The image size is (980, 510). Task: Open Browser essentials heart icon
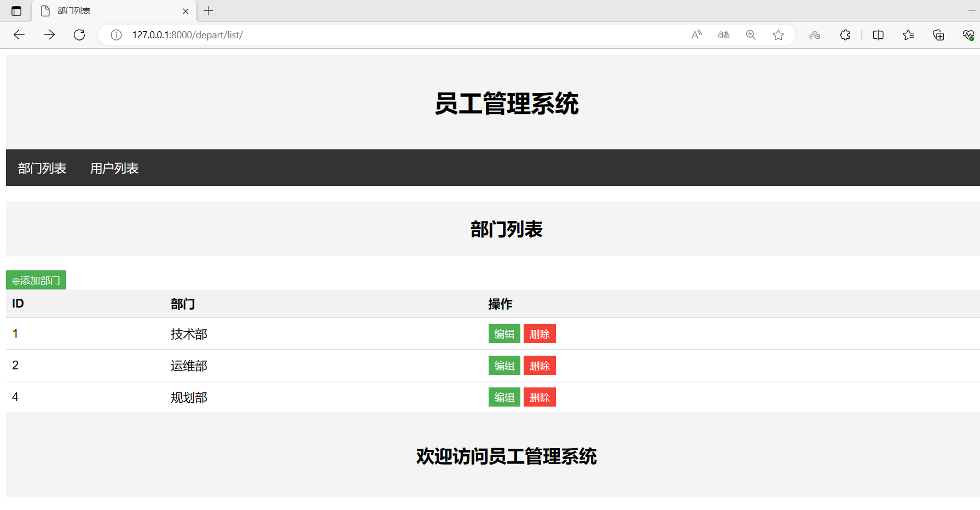pos(968,35)
